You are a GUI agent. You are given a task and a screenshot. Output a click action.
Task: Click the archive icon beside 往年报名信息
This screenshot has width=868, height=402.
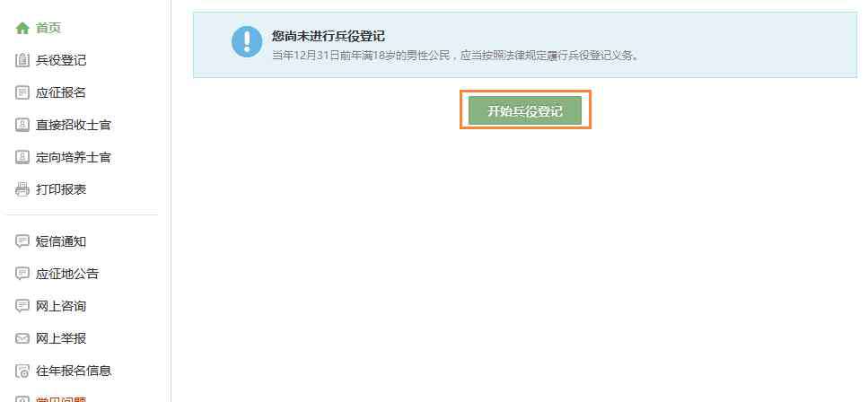pos(22,371)
